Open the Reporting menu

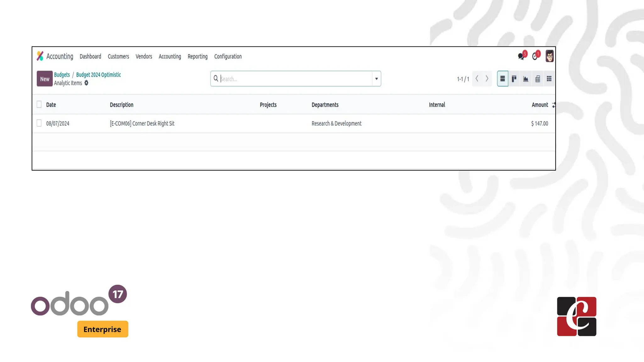coord(197,57)
